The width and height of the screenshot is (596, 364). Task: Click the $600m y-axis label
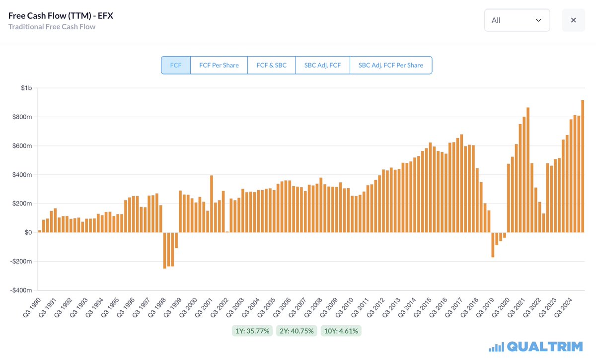click(x=23, y=146)
